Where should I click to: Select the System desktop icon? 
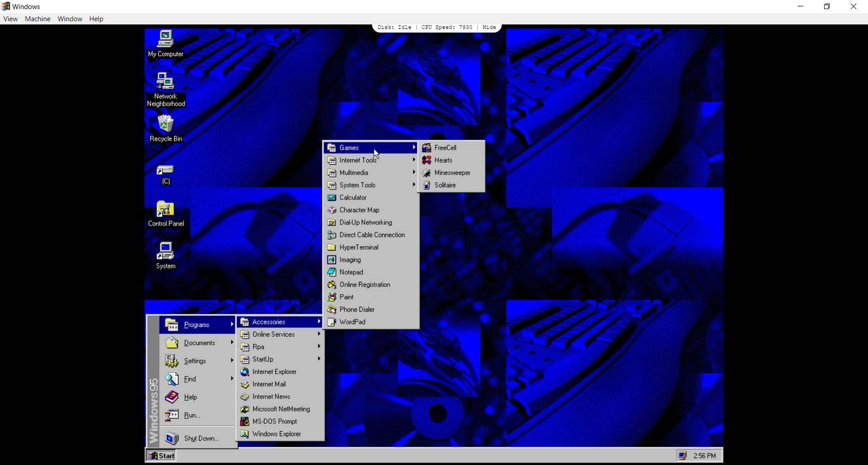pos(166,255)
